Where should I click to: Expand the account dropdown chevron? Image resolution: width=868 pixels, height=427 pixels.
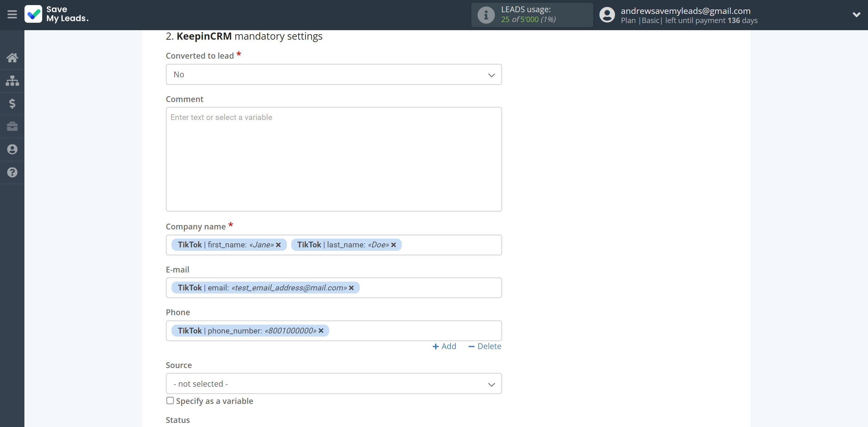856,15
